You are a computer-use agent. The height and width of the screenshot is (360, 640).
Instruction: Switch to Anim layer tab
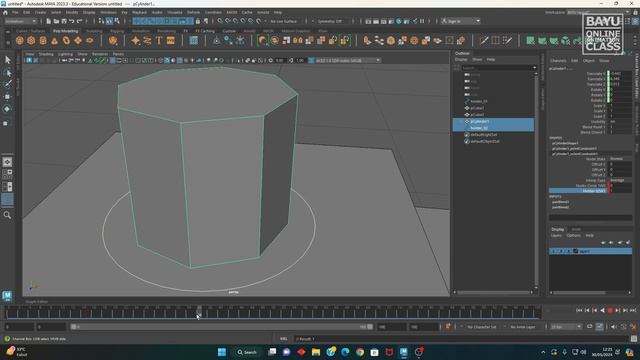576,229
